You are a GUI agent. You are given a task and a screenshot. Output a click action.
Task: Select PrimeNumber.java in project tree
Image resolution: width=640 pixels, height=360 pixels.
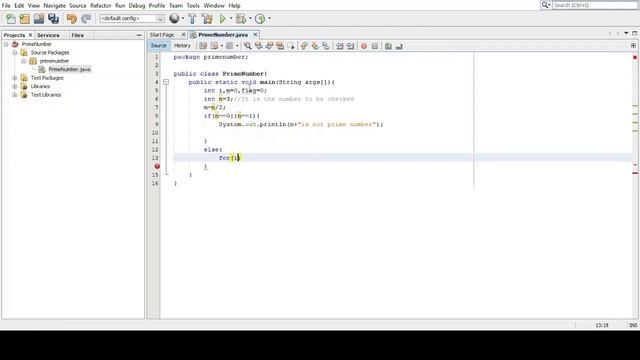(69, 69)
